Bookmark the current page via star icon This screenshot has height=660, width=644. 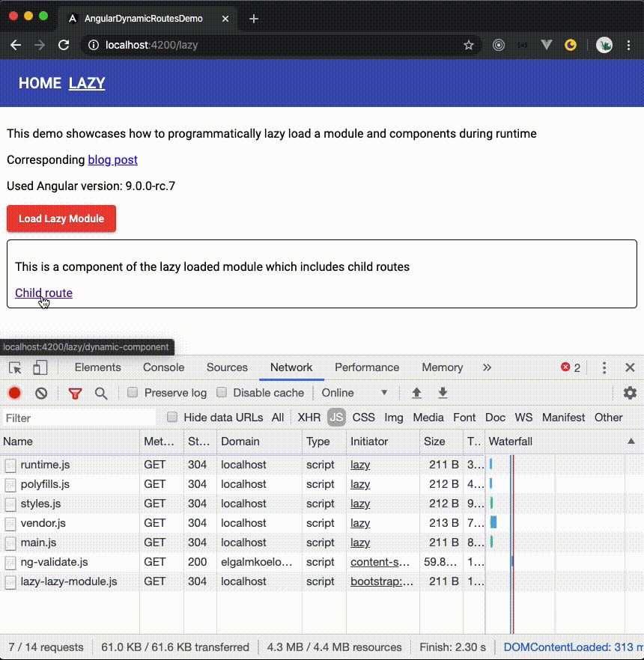pyautogui.click(x=469, y=45)
